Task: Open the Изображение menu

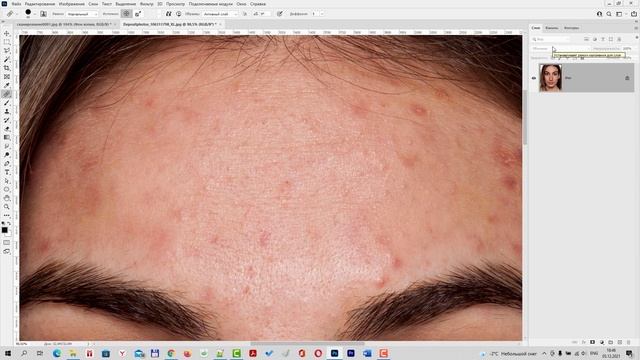Action: pyautogui.click(x=71, y=4)
